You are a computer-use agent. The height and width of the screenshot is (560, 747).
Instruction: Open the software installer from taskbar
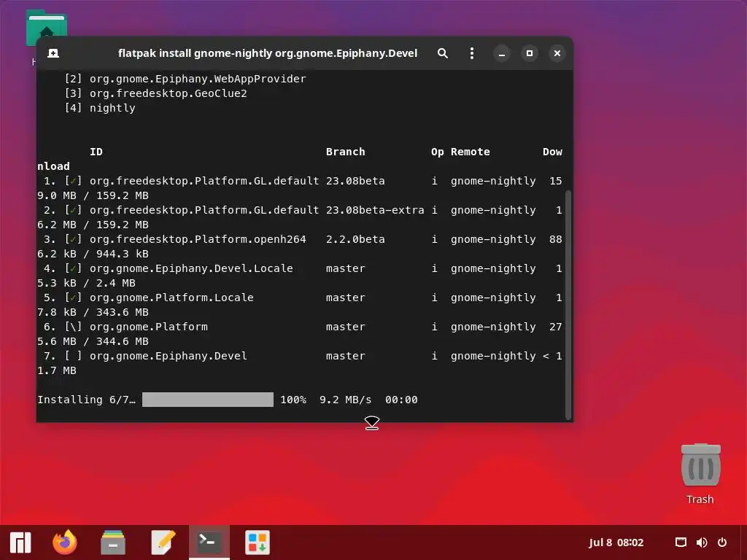pyautogui.click(x=258, y=542)
